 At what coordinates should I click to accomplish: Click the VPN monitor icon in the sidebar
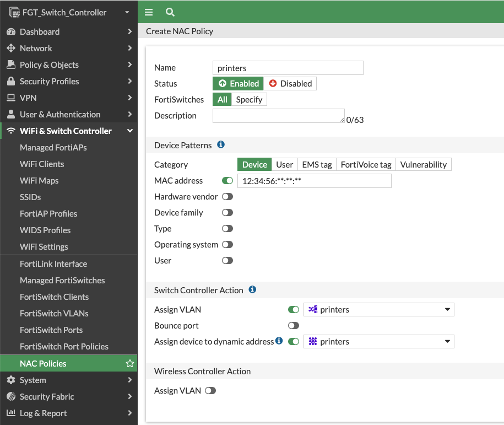[x=12, y=98]
